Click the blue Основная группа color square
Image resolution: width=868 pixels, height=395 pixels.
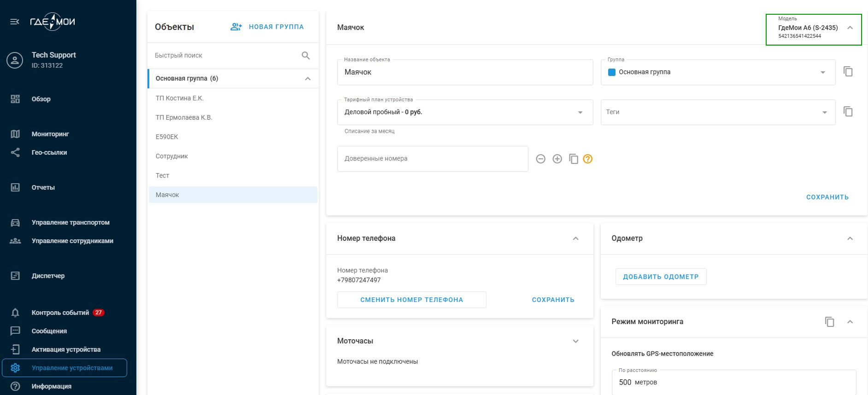click(612, 72)
